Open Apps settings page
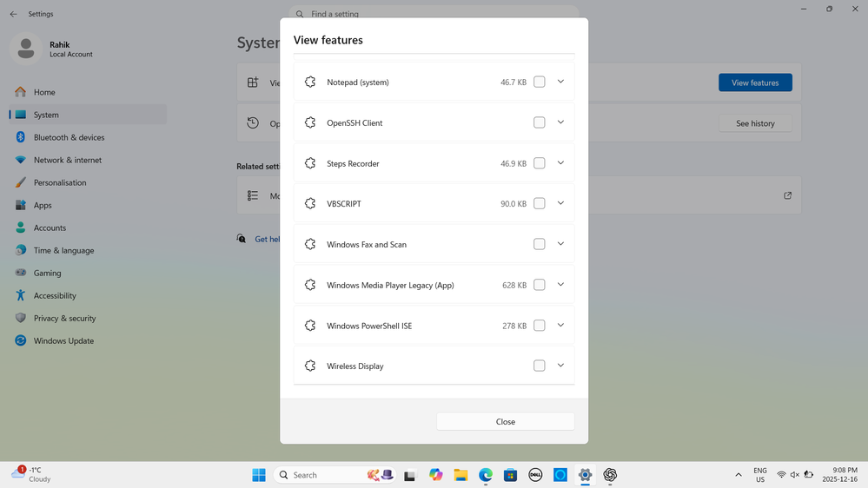The height and width of the screenshot is (488, 868). (x=88, y=205)
